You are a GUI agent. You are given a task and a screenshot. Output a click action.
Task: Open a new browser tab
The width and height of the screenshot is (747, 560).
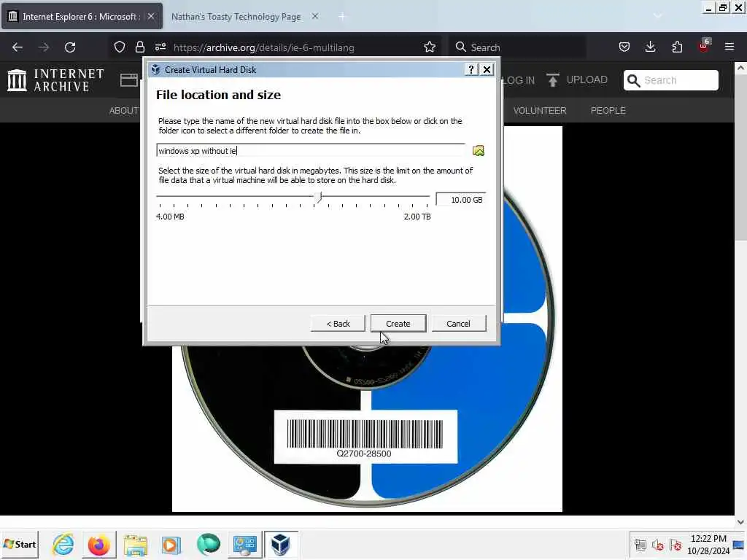[342, 17]
